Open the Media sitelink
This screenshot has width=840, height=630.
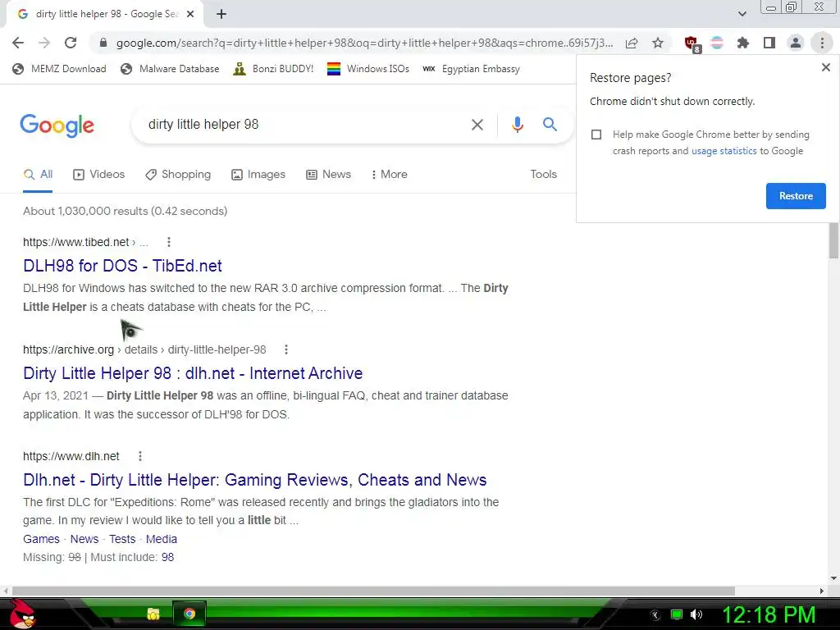coord(162,540)
